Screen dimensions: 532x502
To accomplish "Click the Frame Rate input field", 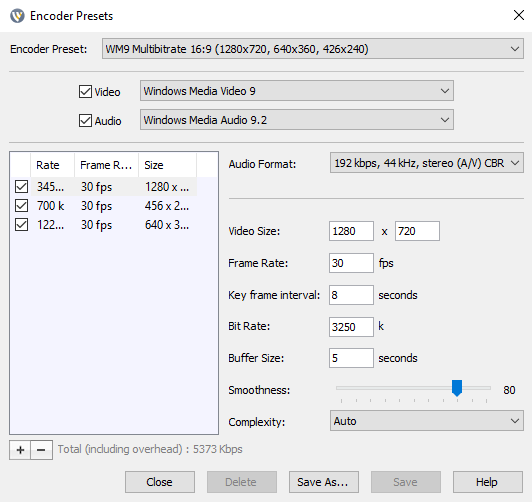I will pos(351,263).
